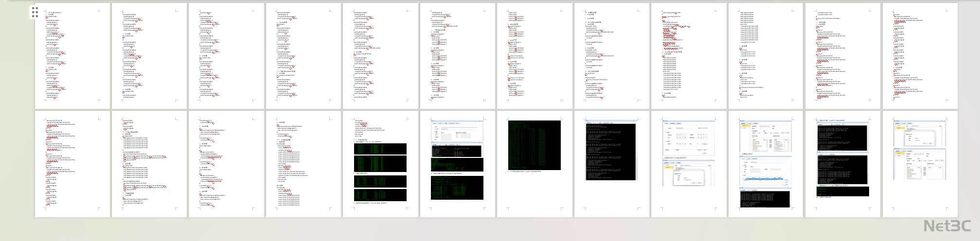This screenshot has width=980, height=241.
Task: Click the Net3C watermark logo
Action: (946, 226)
